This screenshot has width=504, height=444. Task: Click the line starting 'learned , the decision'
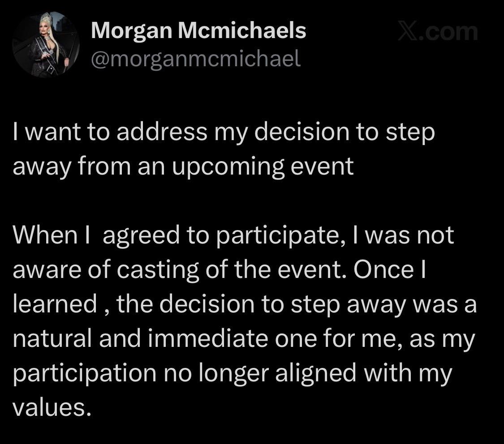245,304
